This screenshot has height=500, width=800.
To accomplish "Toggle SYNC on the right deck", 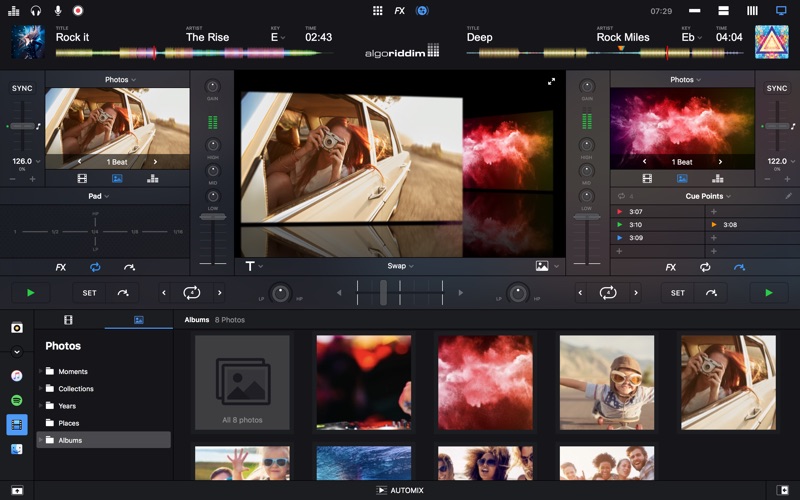I will [x=777, y=88].
